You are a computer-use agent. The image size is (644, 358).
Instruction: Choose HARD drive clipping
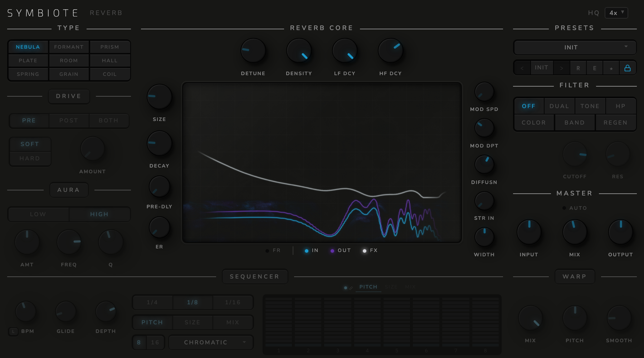[30, 159]
